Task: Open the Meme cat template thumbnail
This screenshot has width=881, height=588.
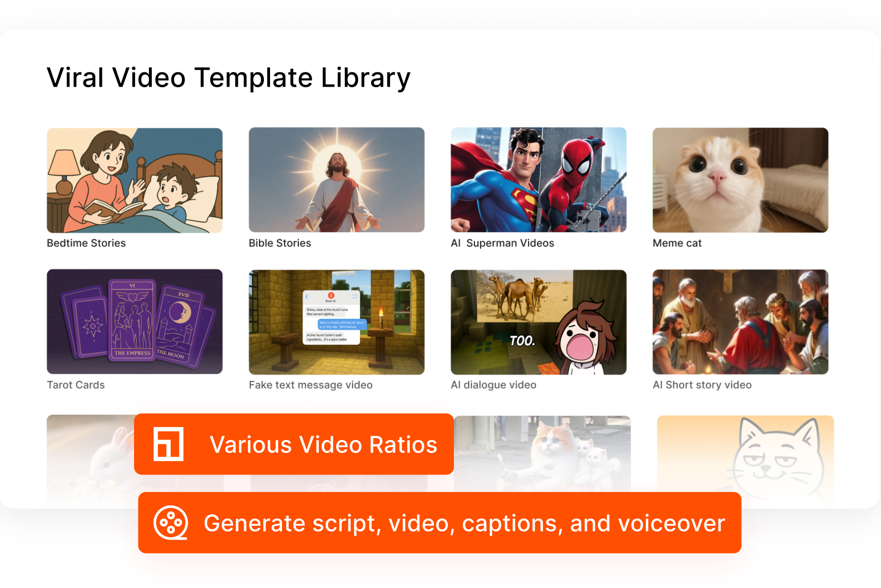Action: pos(740,180)
